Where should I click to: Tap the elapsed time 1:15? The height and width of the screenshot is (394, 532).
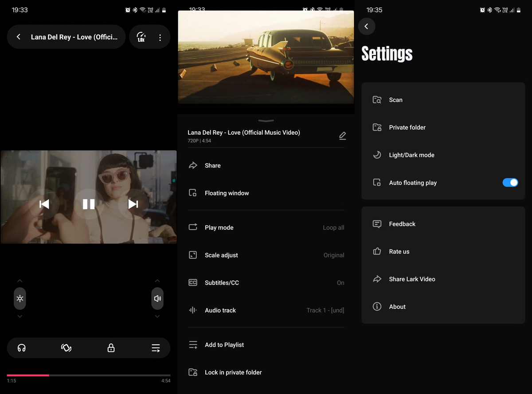[12, 381]
